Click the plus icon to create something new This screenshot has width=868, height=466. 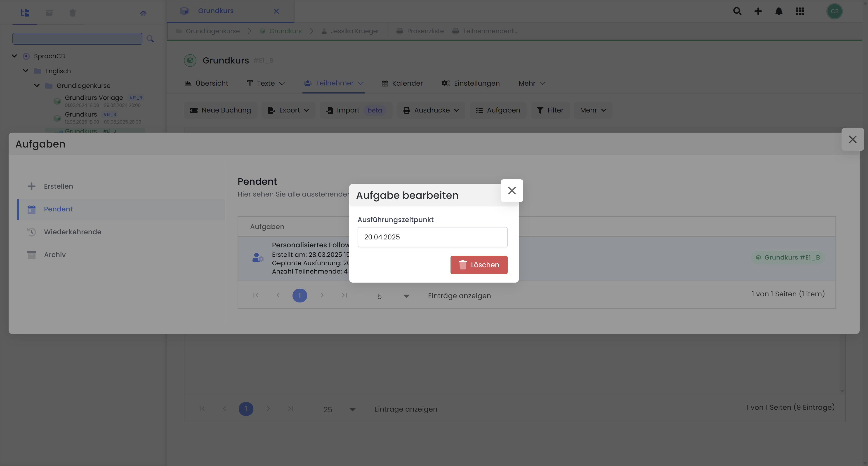[758, 11]
